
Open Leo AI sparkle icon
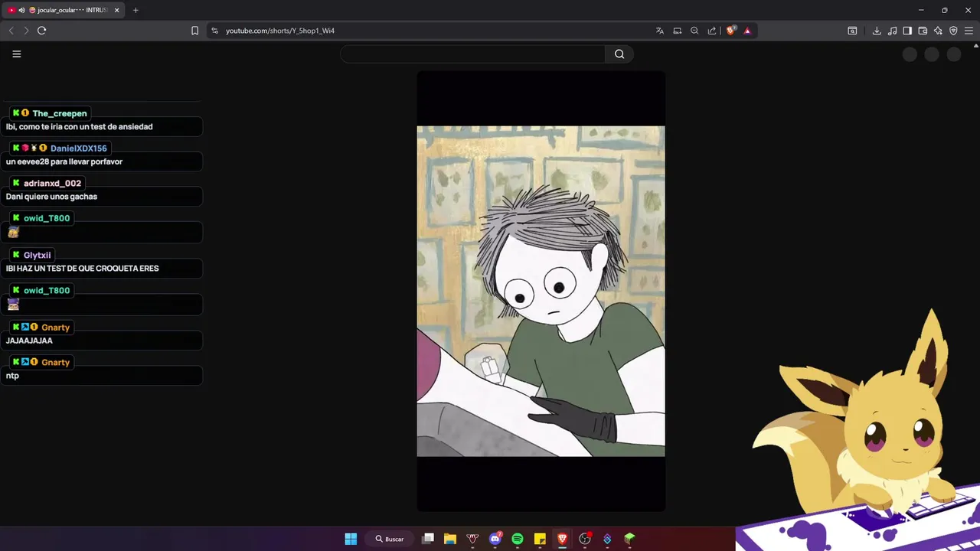938,31
